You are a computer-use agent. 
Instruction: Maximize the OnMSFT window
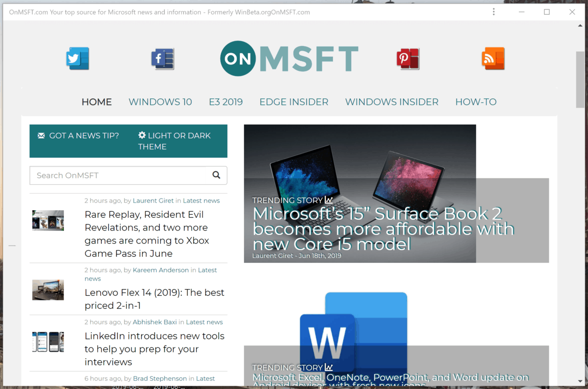(x=547, y=12)
